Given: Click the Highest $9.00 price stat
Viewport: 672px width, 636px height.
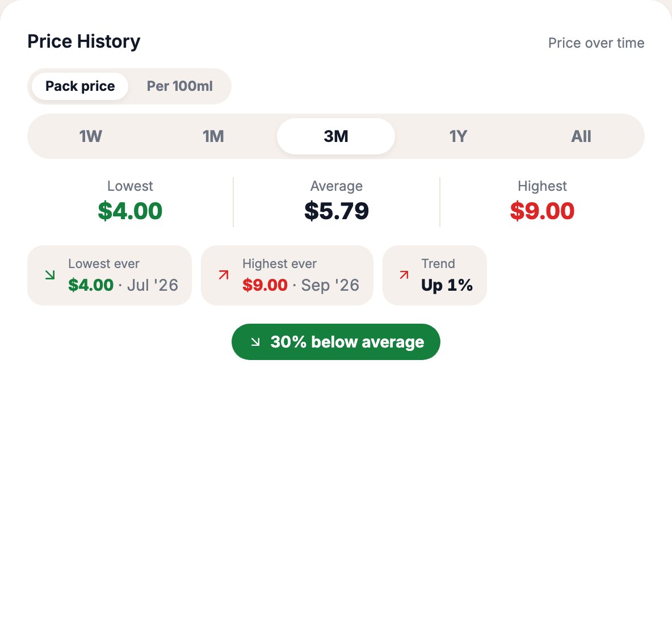Looking at the screenshot, I should [x=542, y=202].
